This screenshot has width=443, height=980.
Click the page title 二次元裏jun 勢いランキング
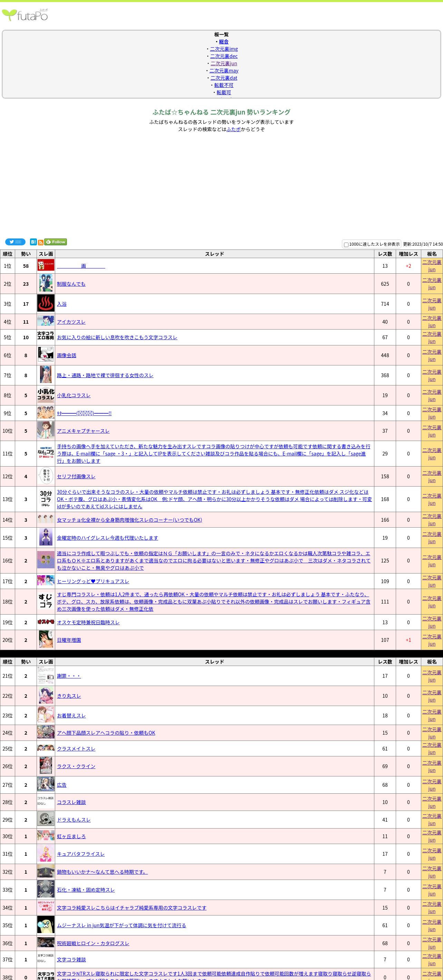[221, 112]
